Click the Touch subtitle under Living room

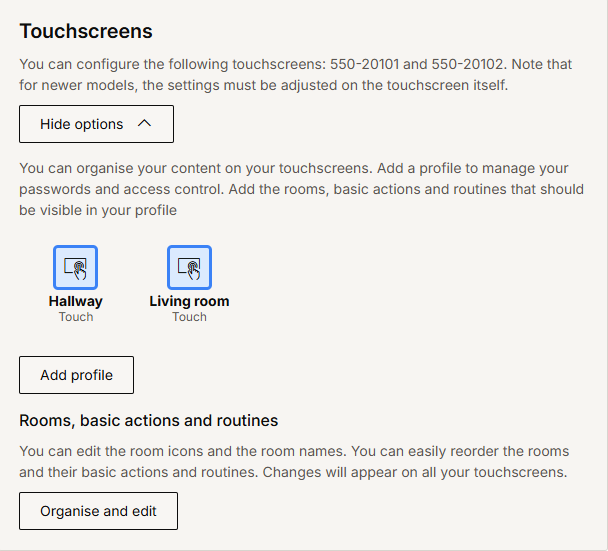pyautogui.click(x=189, y=317)
